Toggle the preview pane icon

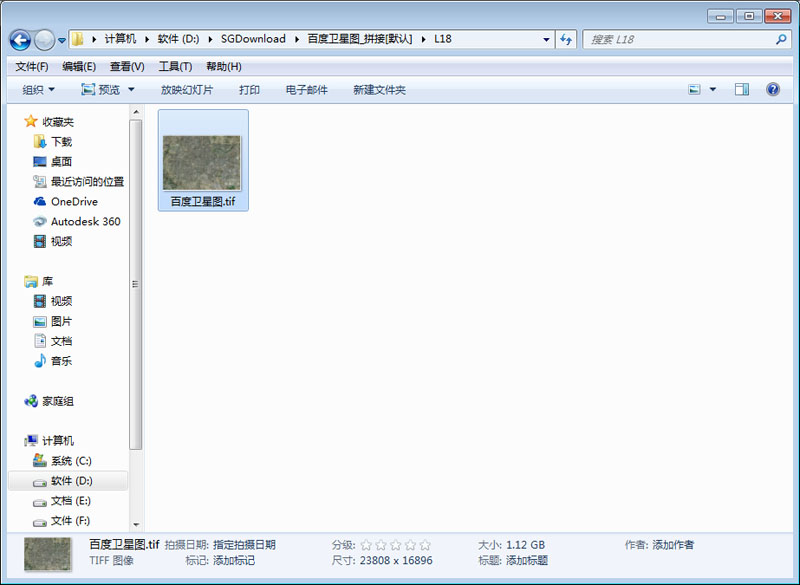pos(742,90)
